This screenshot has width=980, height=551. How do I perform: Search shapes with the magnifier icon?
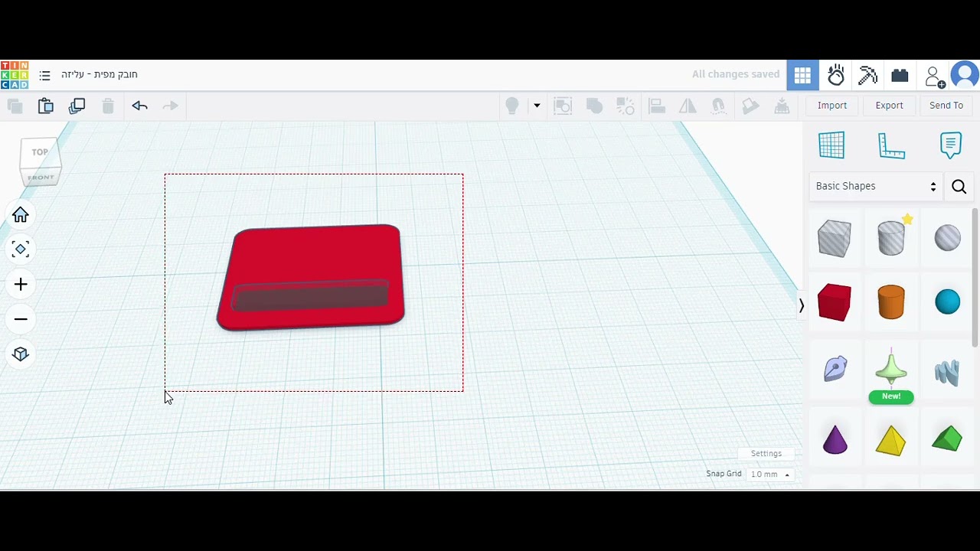tap(959, 186)
